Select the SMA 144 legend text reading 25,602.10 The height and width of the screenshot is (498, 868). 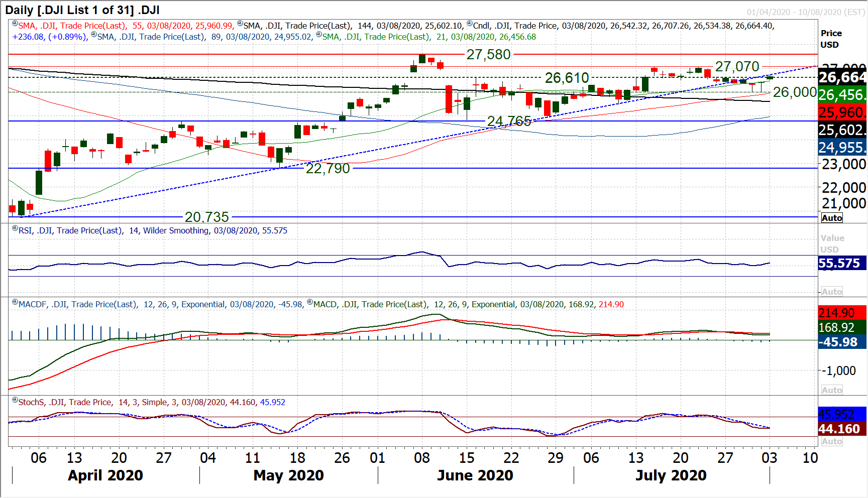tap(353, 26)
